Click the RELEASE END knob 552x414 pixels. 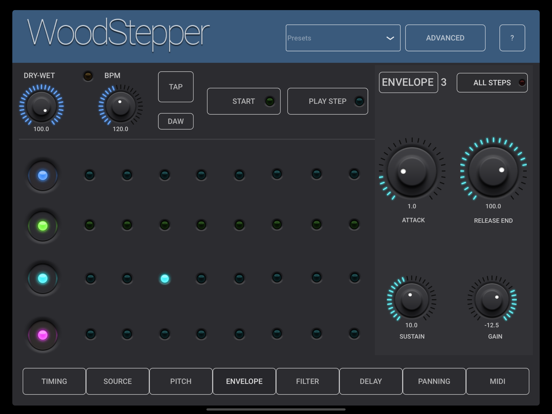[x=493, y=170]
